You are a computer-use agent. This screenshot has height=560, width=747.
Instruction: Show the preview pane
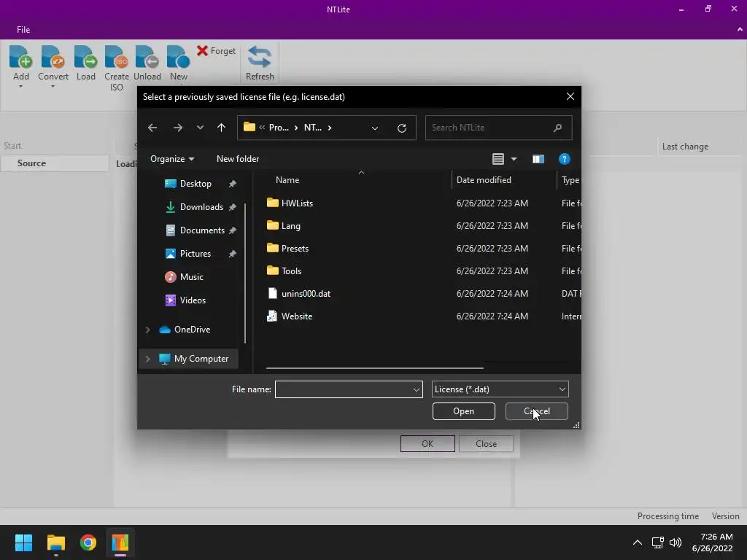[538, 159]
